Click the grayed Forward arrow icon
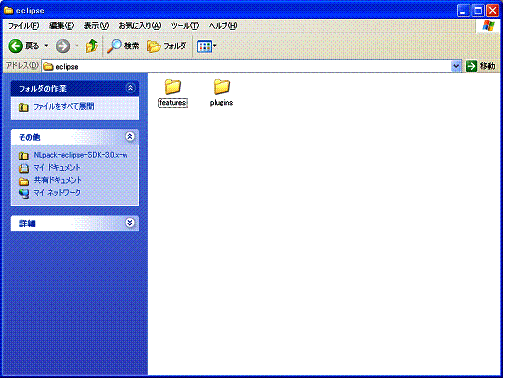This screenshot has width=505, height=378. [63, 46]
